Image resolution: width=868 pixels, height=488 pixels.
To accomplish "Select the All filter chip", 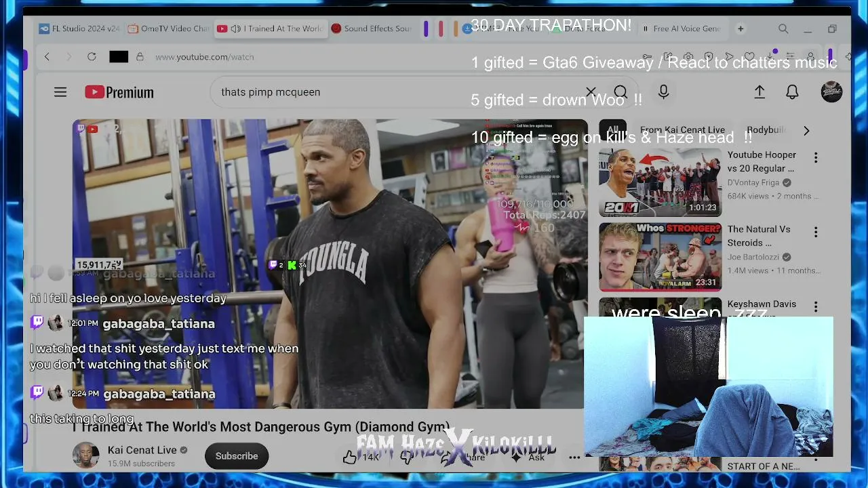I will point(613,130).
